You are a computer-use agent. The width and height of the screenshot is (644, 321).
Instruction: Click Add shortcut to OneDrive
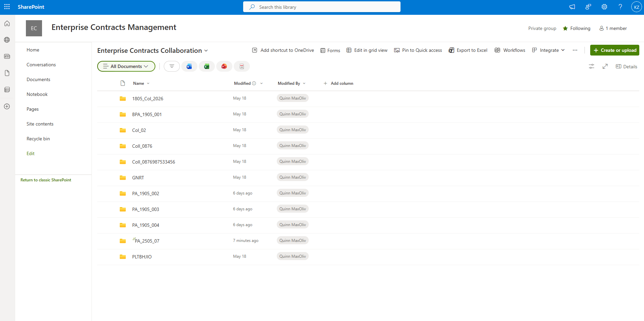click(x=283, y=50)
